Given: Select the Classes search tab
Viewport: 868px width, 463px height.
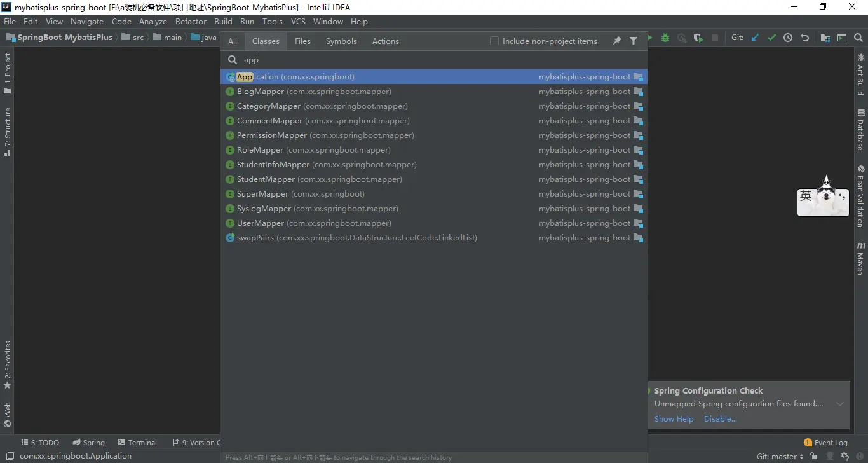Looking at the screenshot, I should pos(266,41).
